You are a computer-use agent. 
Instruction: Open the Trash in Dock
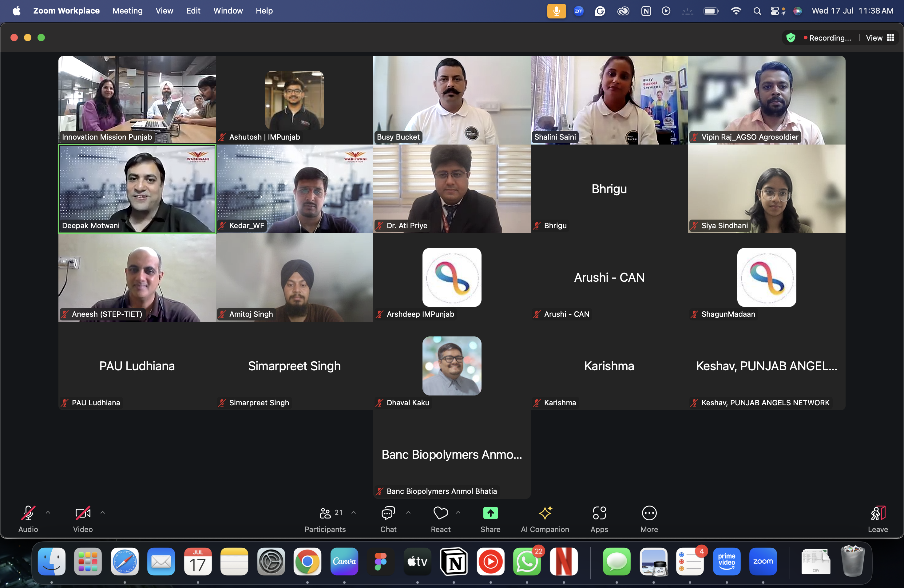click(853, 562)
